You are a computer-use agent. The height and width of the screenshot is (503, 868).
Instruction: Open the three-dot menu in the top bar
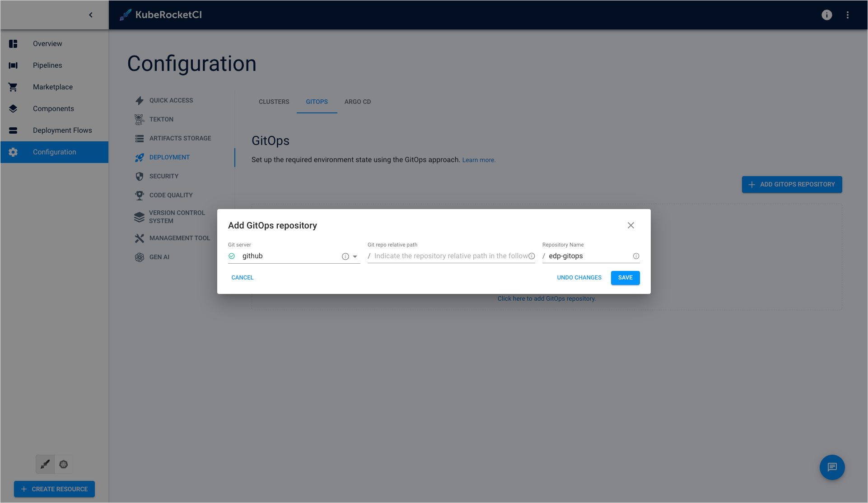(848, 14)
